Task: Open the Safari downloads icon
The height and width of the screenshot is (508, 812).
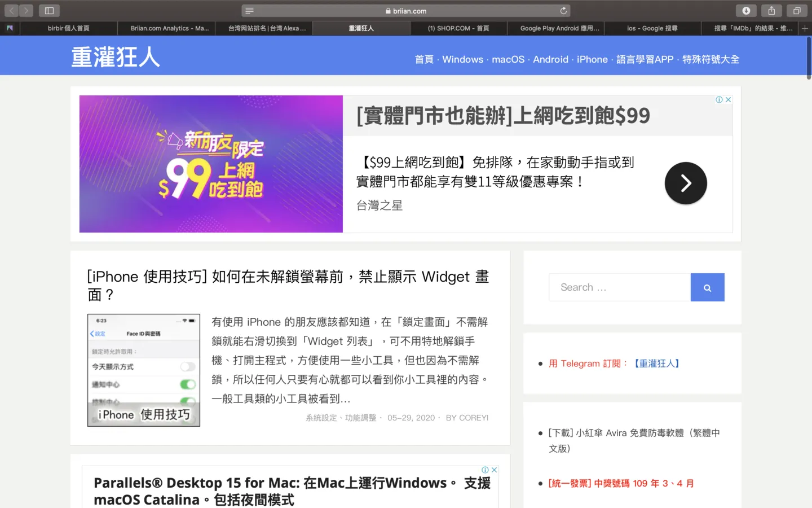Action: pos(746,11)
